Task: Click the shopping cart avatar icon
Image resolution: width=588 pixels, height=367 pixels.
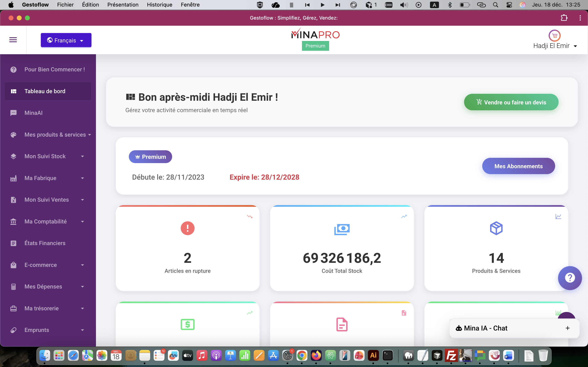Action: (555, 36)
